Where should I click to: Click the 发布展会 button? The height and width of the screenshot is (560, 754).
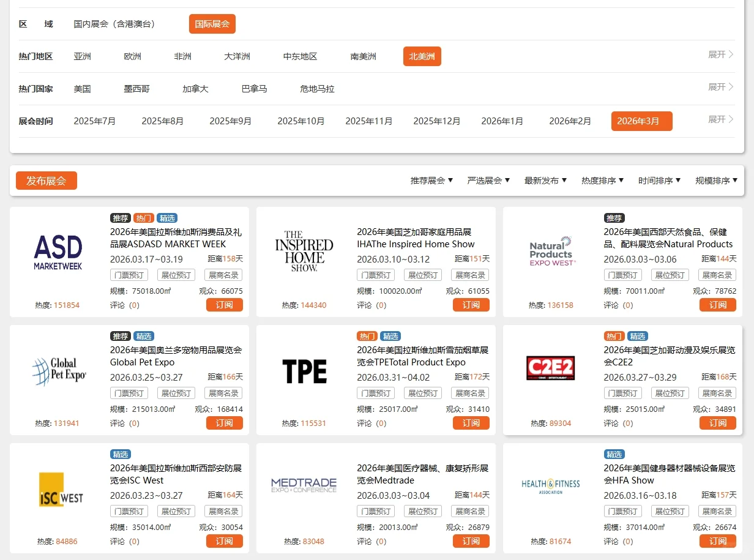47,181
